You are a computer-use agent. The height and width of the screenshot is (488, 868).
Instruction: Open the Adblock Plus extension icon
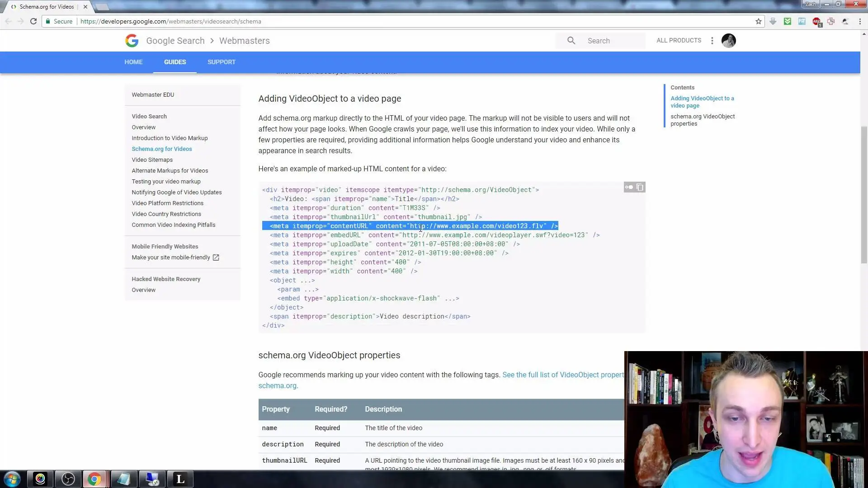tap(816, 21)
